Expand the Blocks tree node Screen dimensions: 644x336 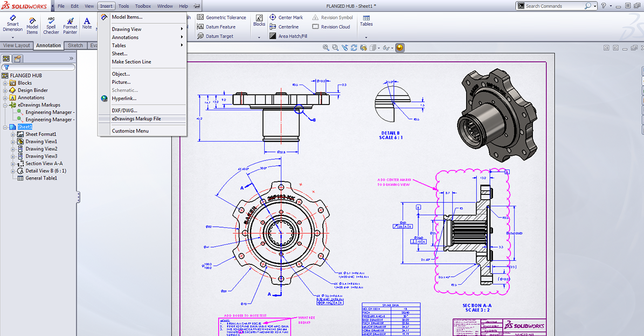[5, 83]
